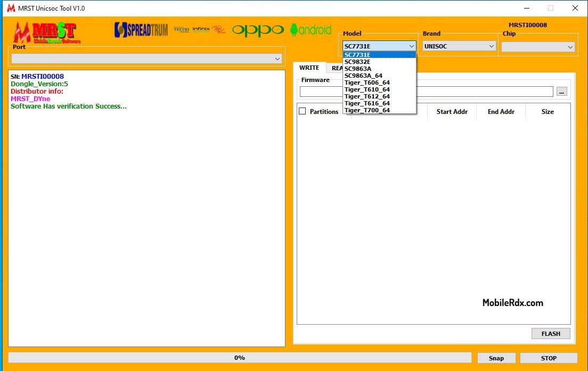Click the Dongle_Version:5 log line
Viewport: 588px width, 371px height.
click(x=39, y=84)
